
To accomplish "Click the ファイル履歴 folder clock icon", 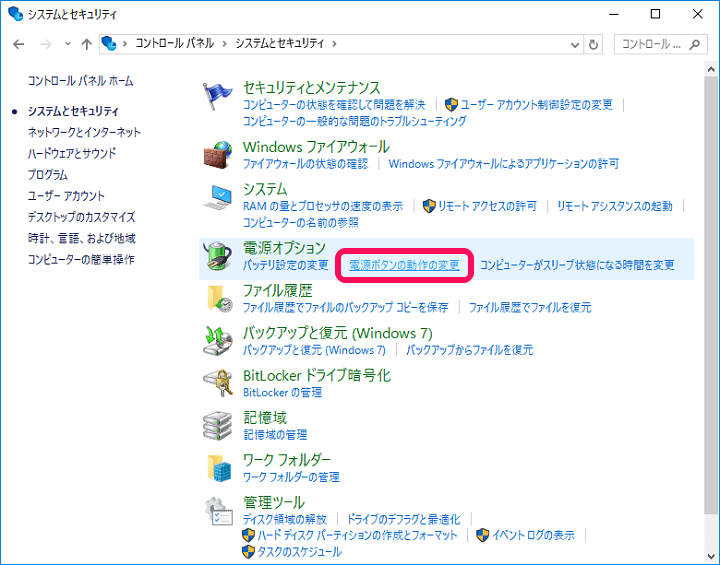I will (x=219, y=299).
